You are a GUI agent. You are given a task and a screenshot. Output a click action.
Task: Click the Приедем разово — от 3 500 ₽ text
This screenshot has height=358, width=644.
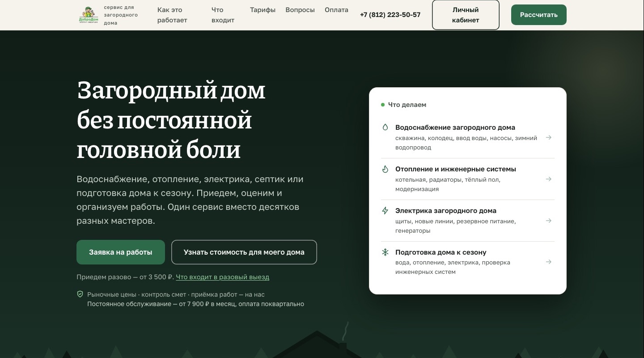125,277
